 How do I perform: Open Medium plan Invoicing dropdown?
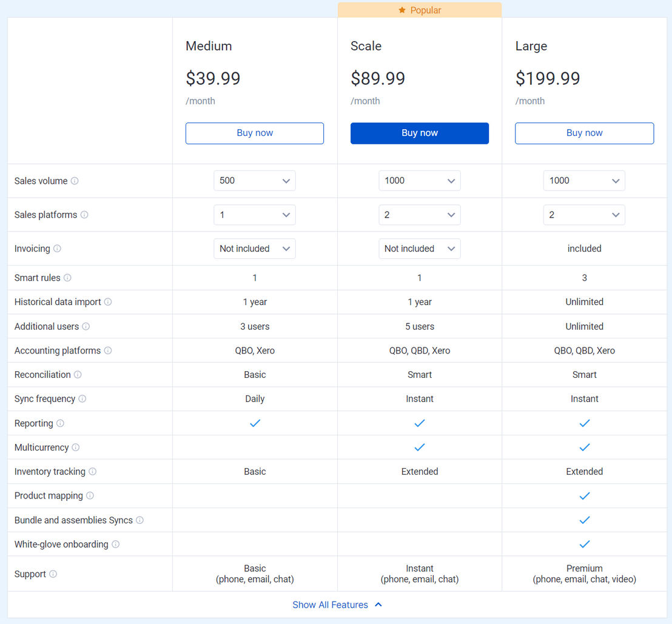click(x=255, y=249)
